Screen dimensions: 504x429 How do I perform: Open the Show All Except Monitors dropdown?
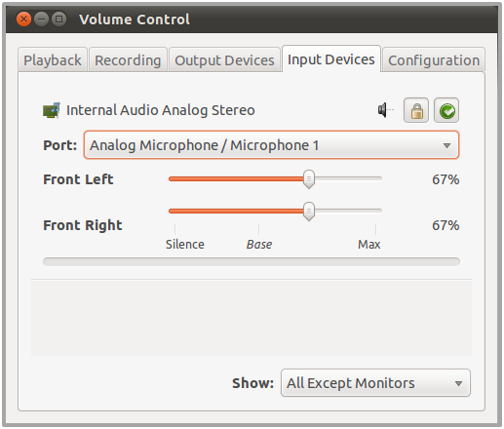click(x=375, y=383)
